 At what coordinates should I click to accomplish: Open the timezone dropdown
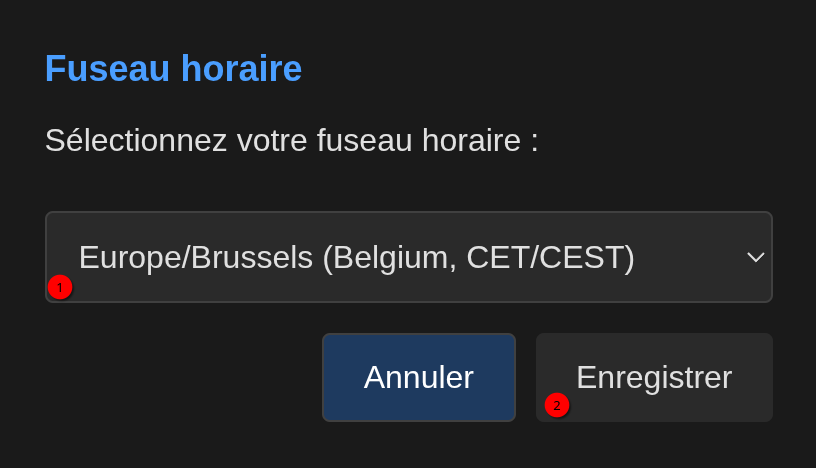click(x=408, y=257)
